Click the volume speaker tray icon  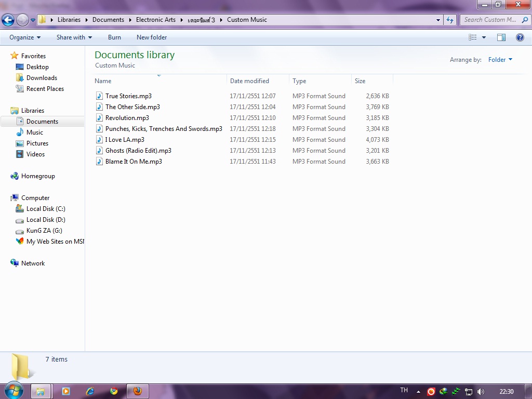(481, 392)
